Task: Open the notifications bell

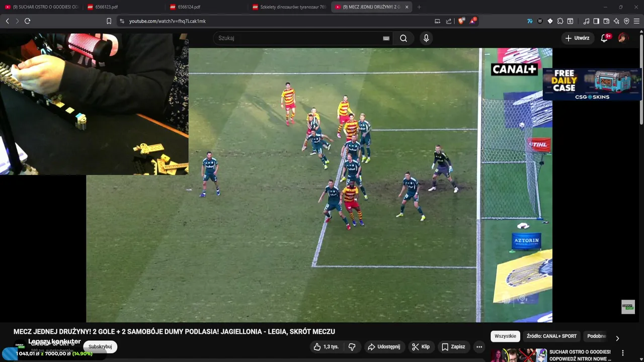Action: click(x=604, y=38)
